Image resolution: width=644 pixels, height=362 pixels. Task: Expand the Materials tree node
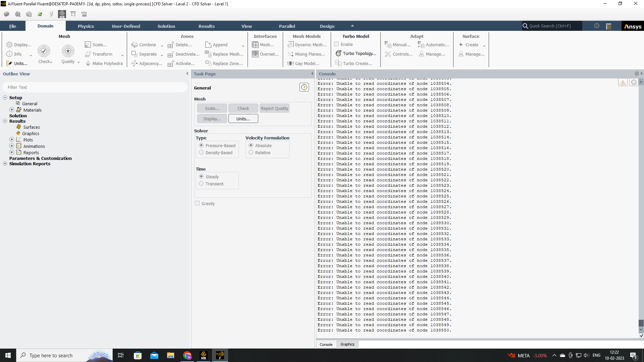tap(12, 110)
